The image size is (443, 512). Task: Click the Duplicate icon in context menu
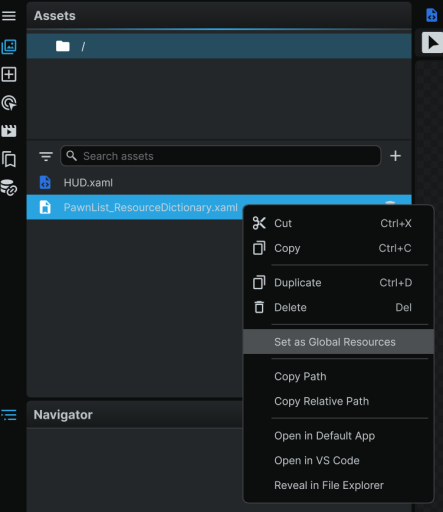pyautogui.click(x=259, y=282)
